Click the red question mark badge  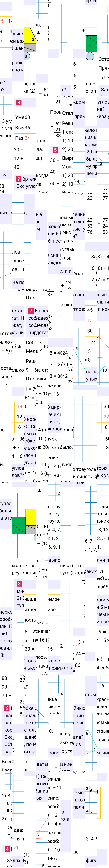click(19, 179)
